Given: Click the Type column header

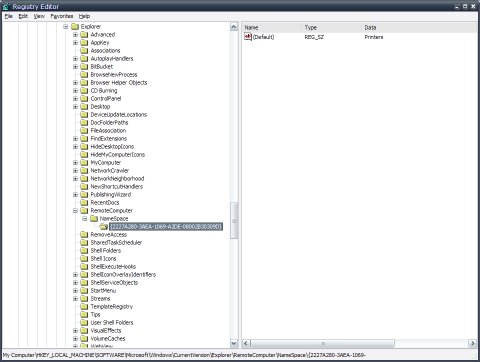Looking at the screenshot, I should pos(332,28).
